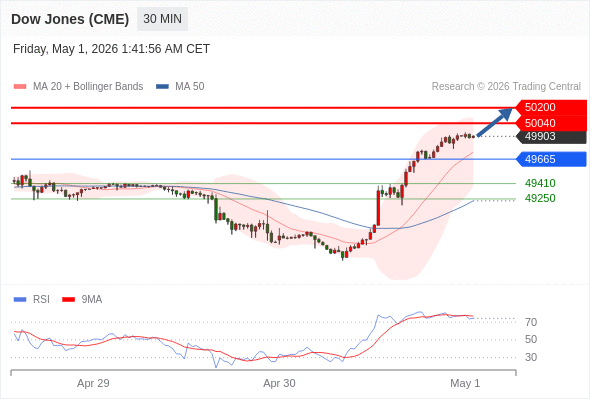Click the RSI legend label
This screenshot has width=590, height=400.
click(41, 300)
